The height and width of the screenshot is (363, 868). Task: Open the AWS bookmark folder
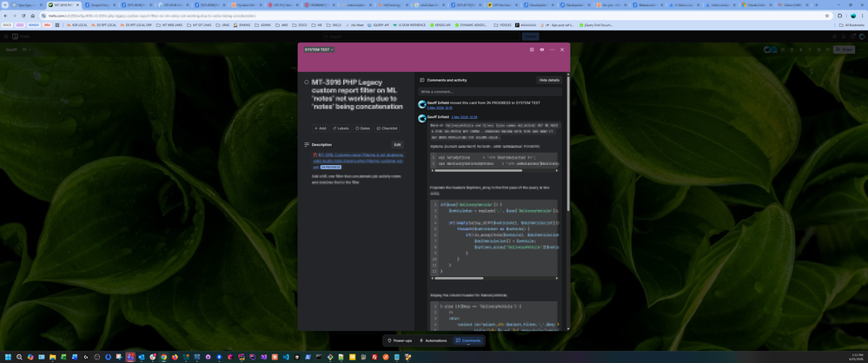point(282,25)
